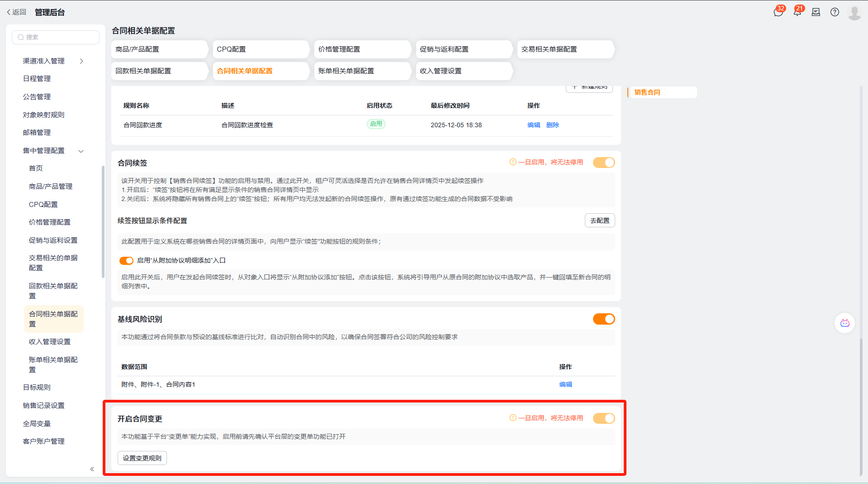Open sidebar item 回款相关单据配置
Screen dimensions: 868x484
point(53,291)
